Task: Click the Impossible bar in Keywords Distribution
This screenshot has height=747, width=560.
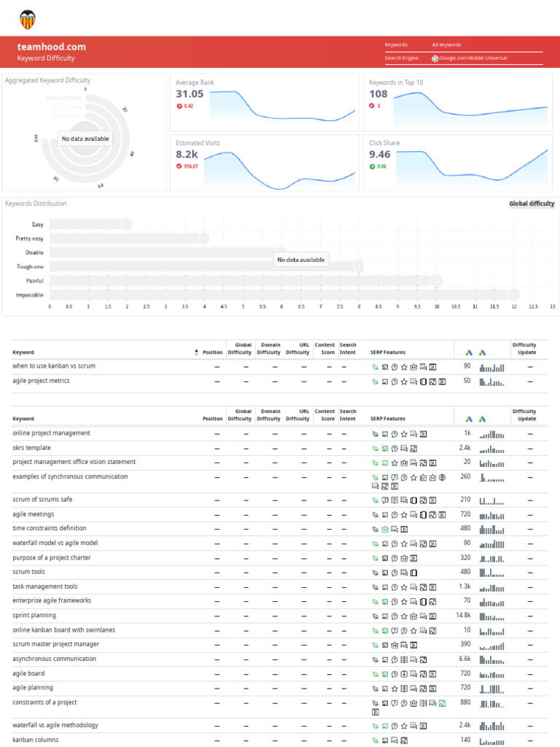Action: tap(284, 295)
